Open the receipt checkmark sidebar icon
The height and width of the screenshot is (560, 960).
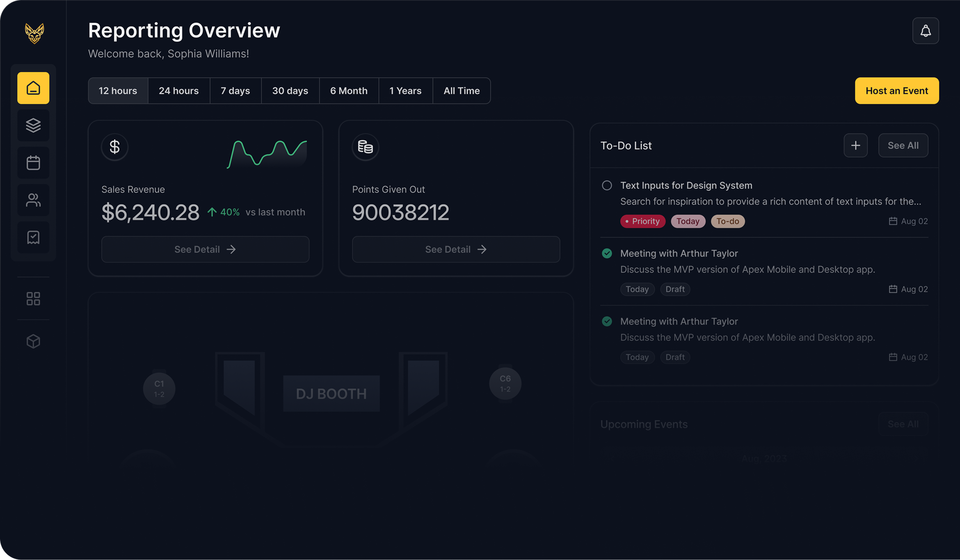pos(33,237)
